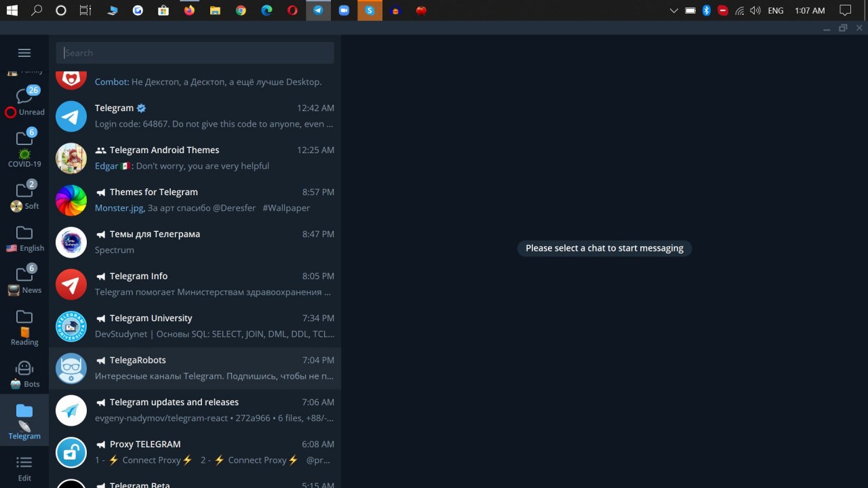Click group icon beside Telegram Android Themes
Viewport: 868px width, 488px height.
101,150
